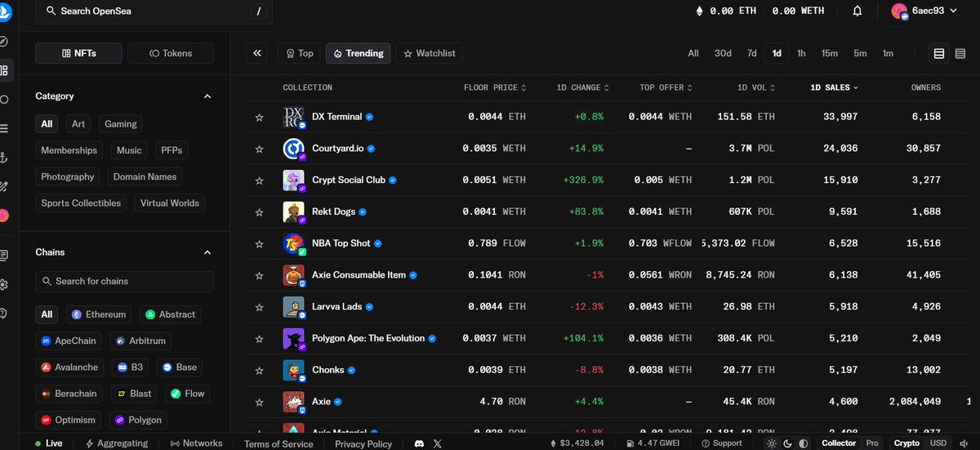Sort by 1D Vol column
This screenshot has height=450, width=980.
(755, 87)
